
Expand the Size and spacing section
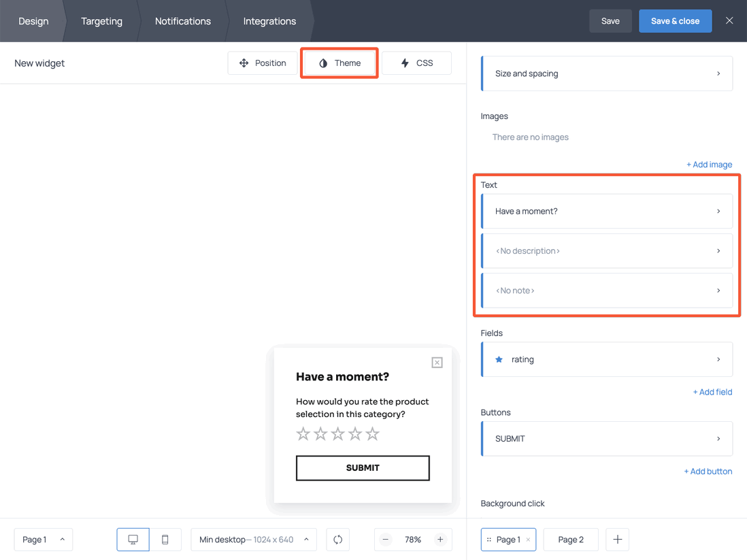[606, 73]
